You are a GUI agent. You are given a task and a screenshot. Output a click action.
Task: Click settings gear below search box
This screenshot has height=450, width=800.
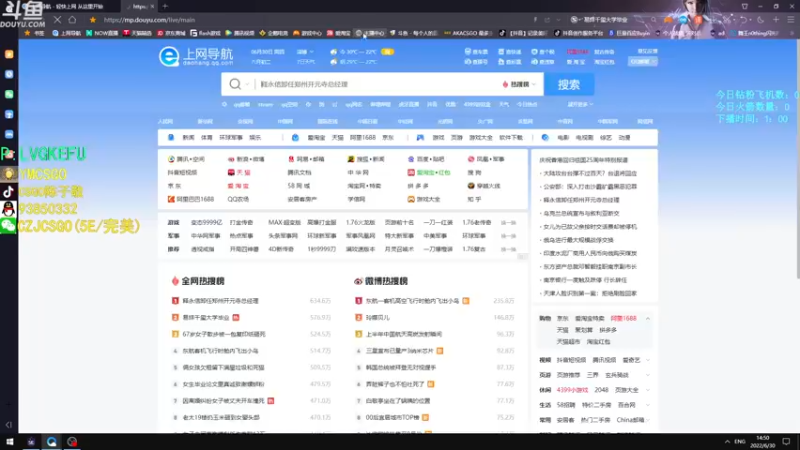pyautogui.click(x=224, y=104)
